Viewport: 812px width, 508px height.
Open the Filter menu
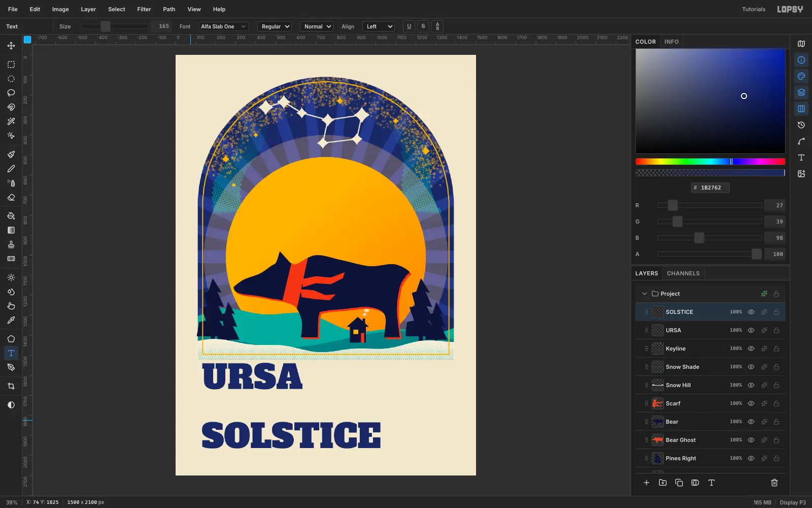coord(144,9)
